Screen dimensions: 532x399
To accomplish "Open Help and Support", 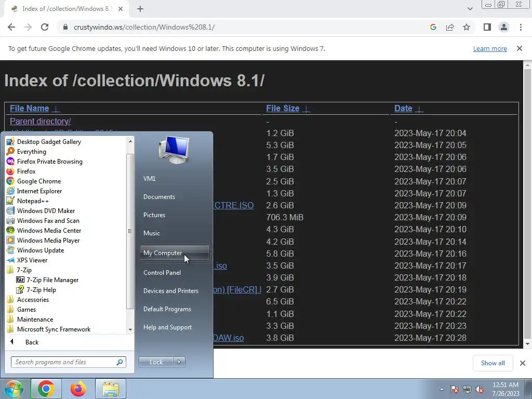I will coord(167,327).
